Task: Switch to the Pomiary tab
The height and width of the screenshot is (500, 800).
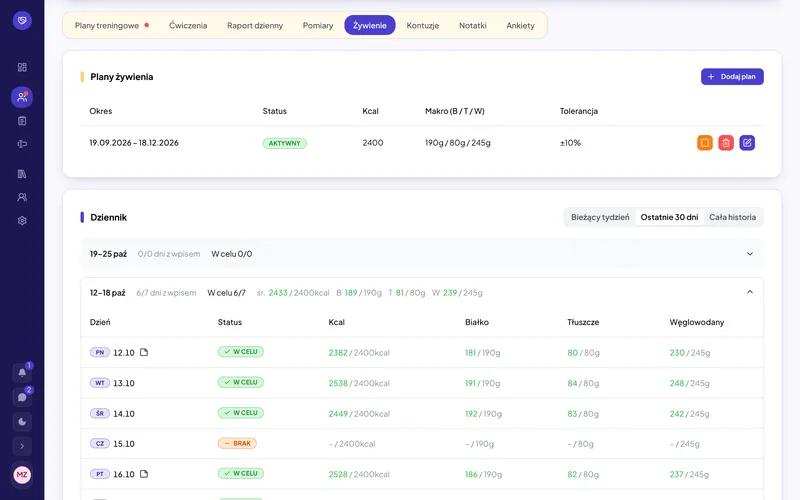Action: (318, 26)
